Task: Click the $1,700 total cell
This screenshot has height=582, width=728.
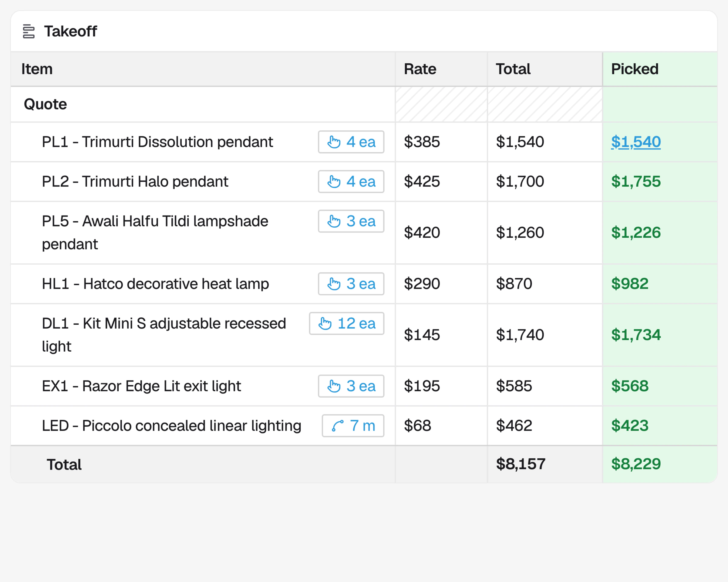Action: tap(545, 182)
